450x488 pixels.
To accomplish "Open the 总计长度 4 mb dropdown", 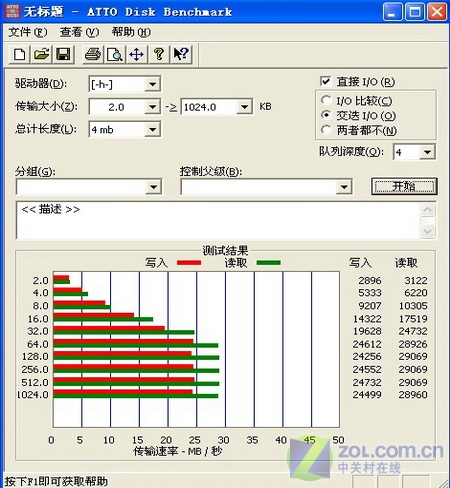I will click(152, 129).
